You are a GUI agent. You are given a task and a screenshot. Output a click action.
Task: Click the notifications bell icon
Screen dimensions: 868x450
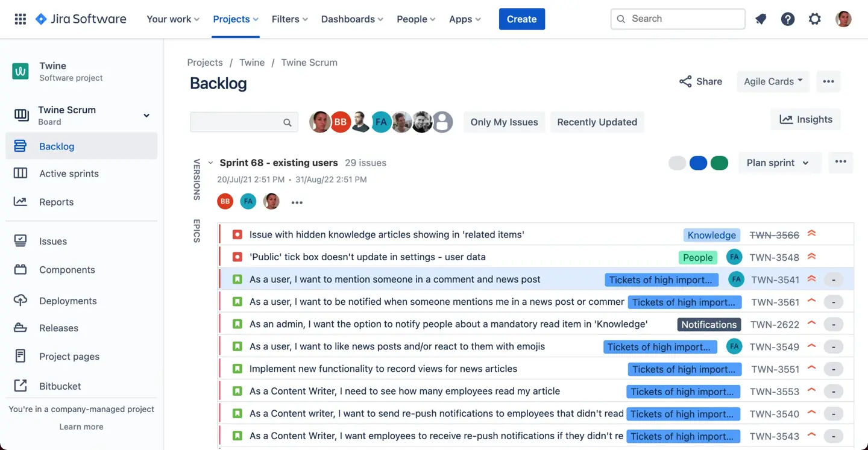point(760,19)
